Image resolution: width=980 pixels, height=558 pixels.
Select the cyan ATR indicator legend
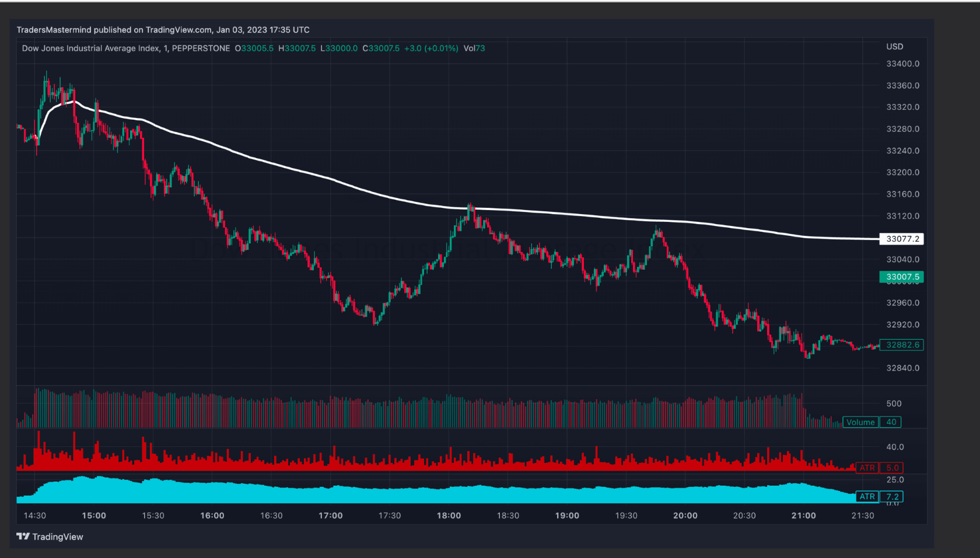pos(867,497)
